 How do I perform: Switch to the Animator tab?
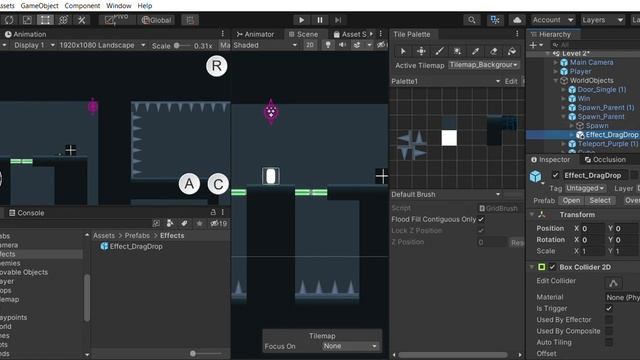point(255,34)
